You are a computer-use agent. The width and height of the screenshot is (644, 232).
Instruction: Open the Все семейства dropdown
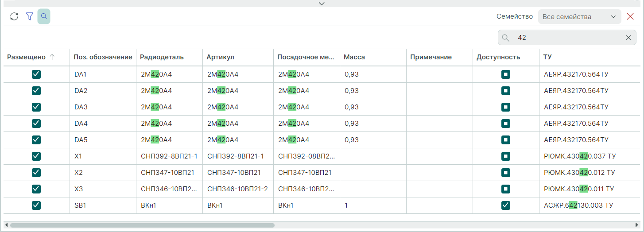(x=579, y=17)
